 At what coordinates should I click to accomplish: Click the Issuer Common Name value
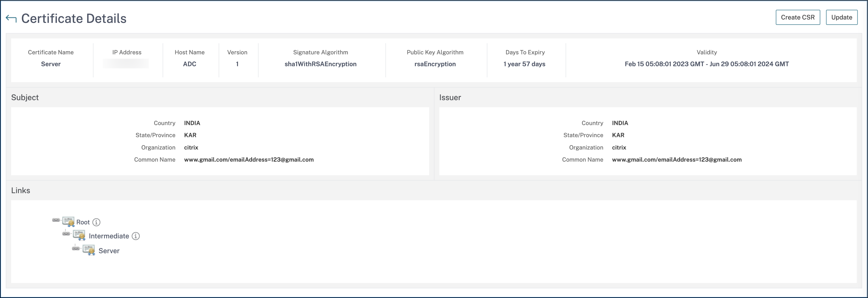677,159
